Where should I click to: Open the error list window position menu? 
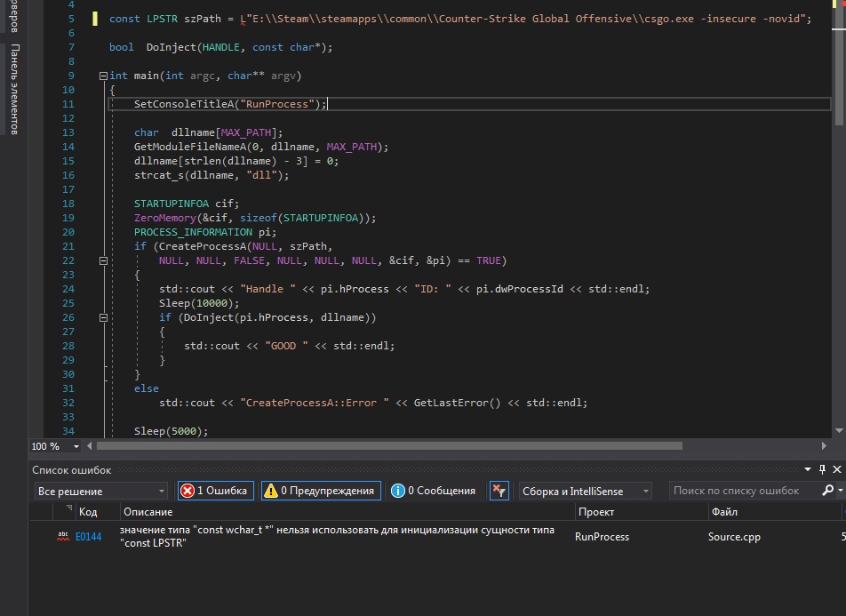click(807, 469)
